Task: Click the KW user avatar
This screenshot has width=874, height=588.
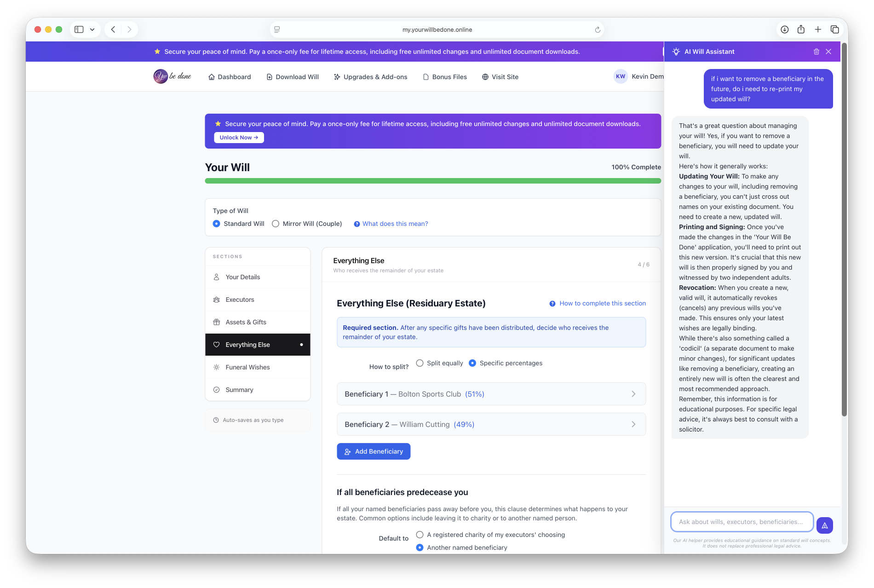Action: click(621, 76)
